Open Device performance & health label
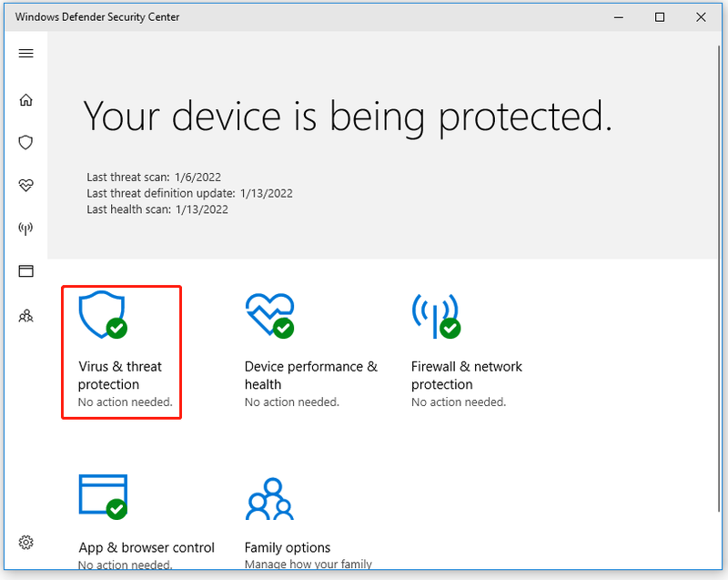The width and height of the screenshot is (728, 580). pyautogui.click(x=311, y=375)
